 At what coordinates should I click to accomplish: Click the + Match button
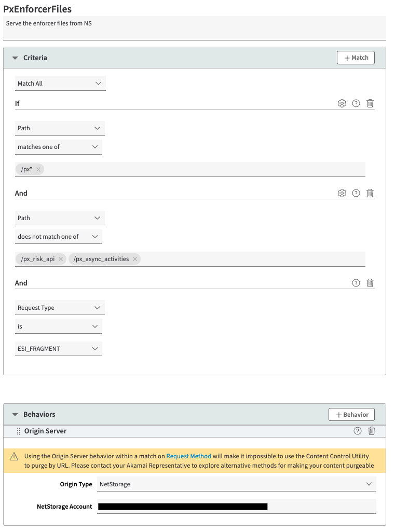coord(356,58)
